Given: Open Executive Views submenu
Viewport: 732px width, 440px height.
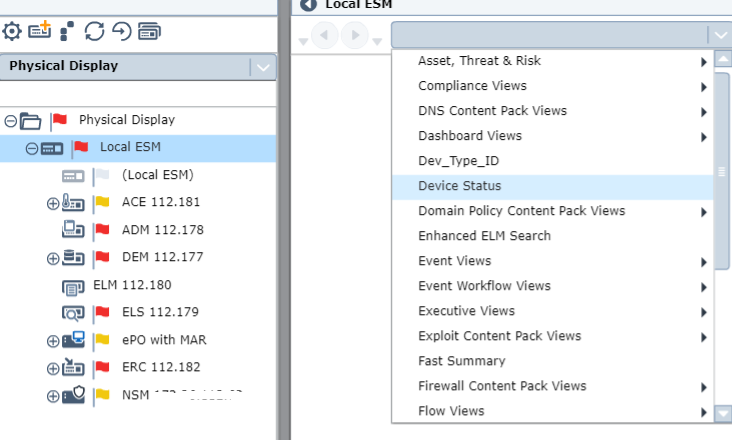Looking at the screenshot, I should pyautogui.click(x=552, y=311).
